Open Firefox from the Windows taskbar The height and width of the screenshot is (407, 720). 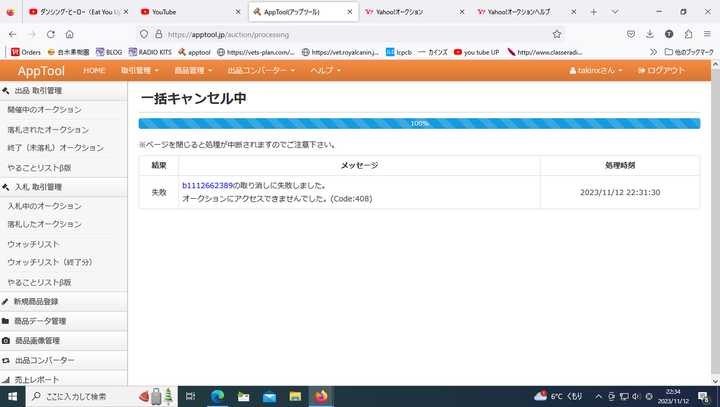click(320, 396)
